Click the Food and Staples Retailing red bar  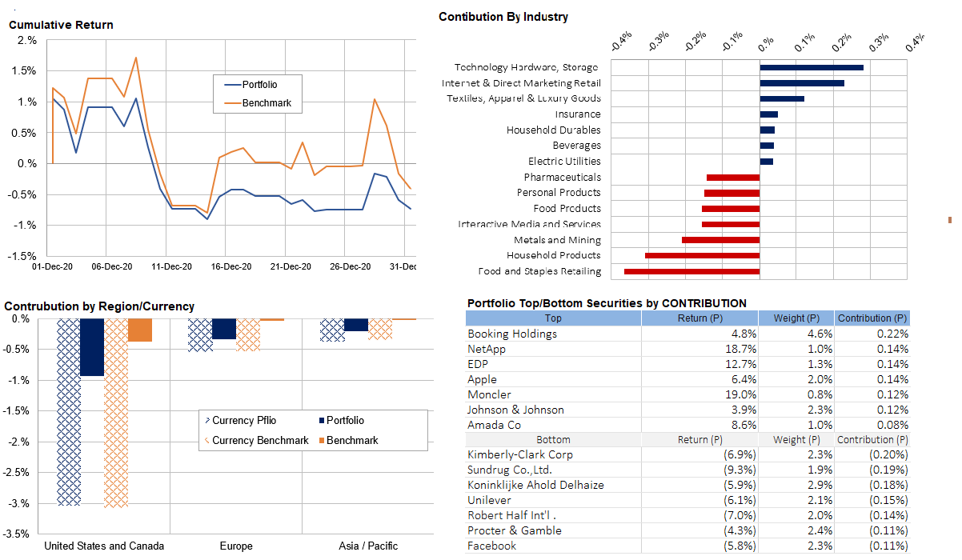point(692,271)
